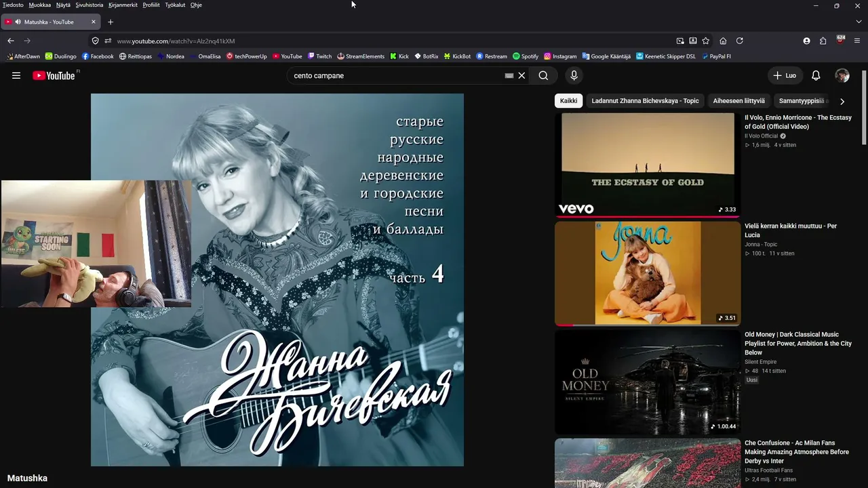Show more filter chips with arrow
Screen dimensions: 868x488
(842, 102)
